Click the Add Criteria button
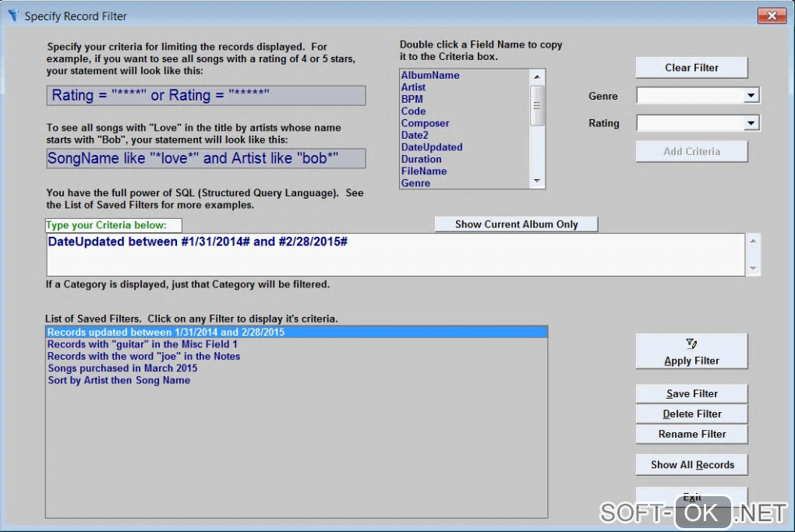The image size is (795, 532). click(x=691, y=151)
